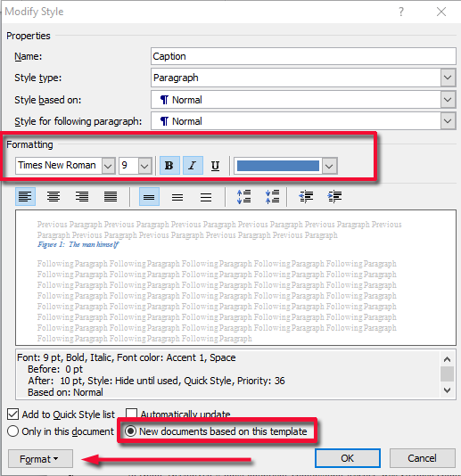Choose double line spacing icon
Viewport: 461px width, 476px height.
click(206, 197)
